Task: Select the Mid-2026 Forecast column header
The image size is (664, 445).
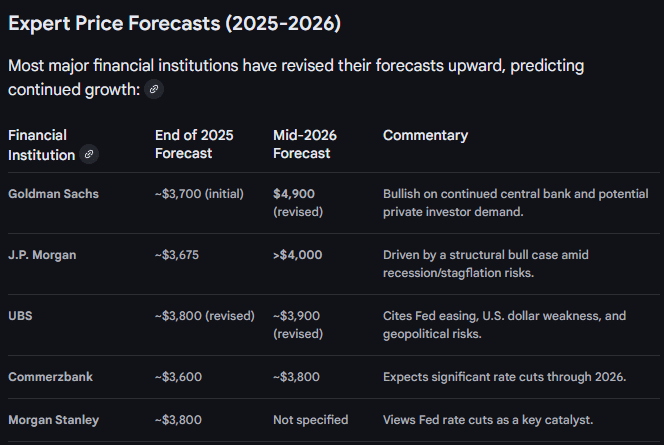Action: 302,144
